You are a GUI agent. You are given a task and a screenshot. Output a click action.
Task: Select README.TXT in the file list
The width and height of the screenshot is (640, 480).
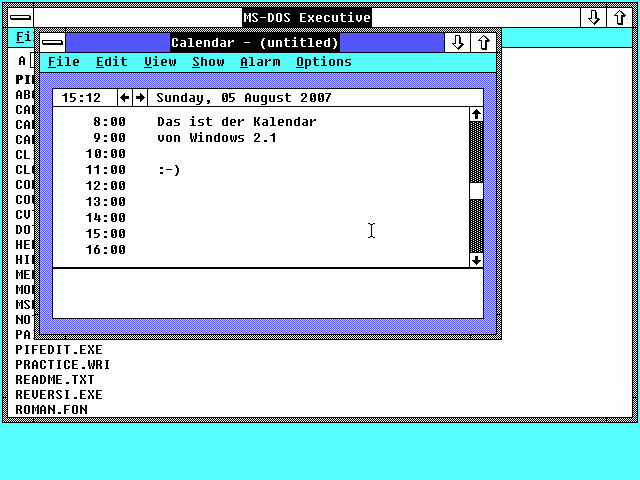coord(54,380)
